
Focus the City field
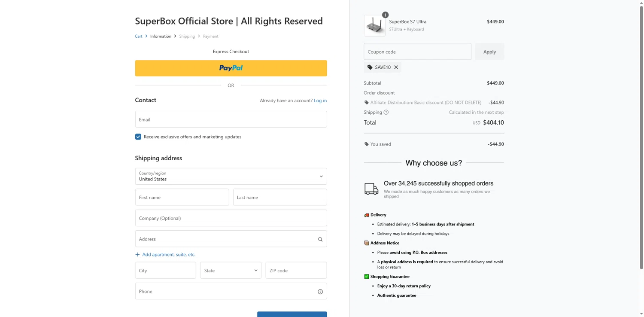pyautogui.click(x=166, y=271)
